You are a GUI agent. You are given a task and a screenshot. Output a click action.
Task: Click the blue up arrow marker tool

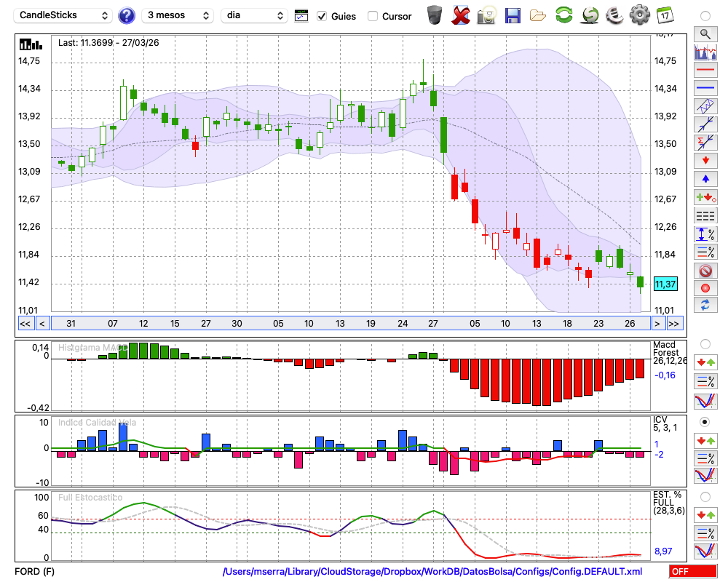click(705, 178)
